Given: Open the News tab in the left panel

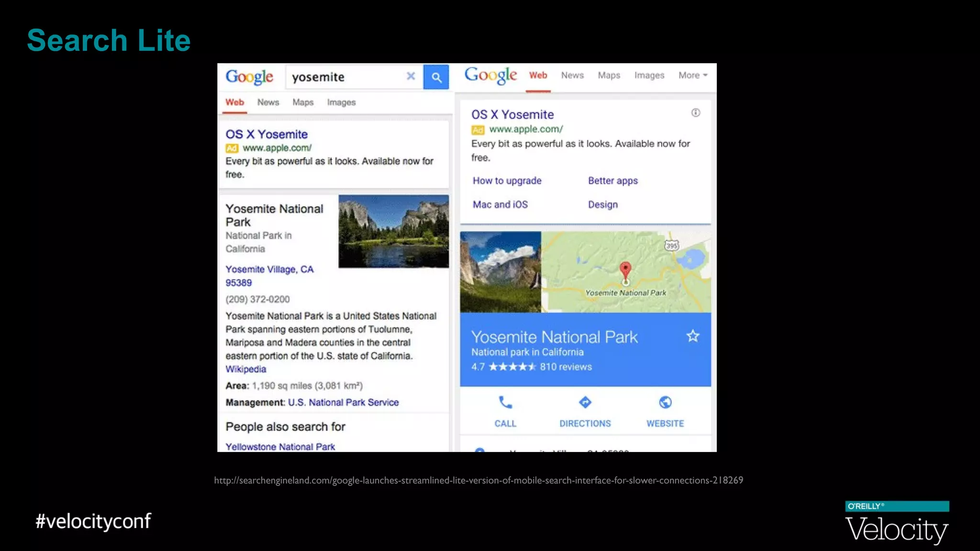Looking at the screenshot, I should pos(268,102).
